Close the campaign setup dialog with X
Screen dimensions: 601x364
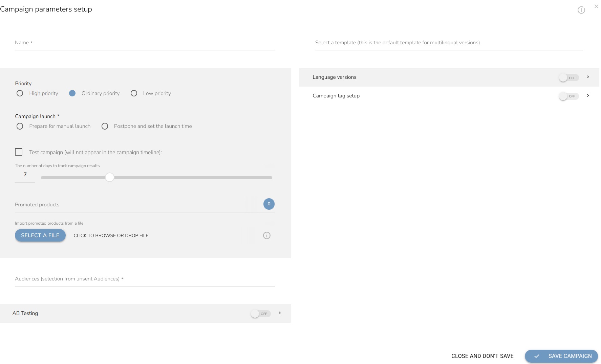pyautogui.click(x=596, y=6)
